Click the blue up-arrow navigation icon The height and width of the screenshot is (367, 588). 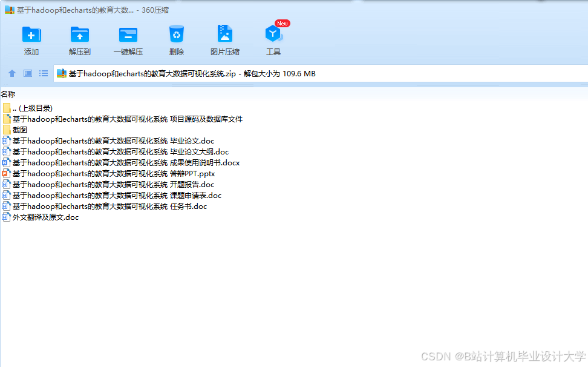11,73
